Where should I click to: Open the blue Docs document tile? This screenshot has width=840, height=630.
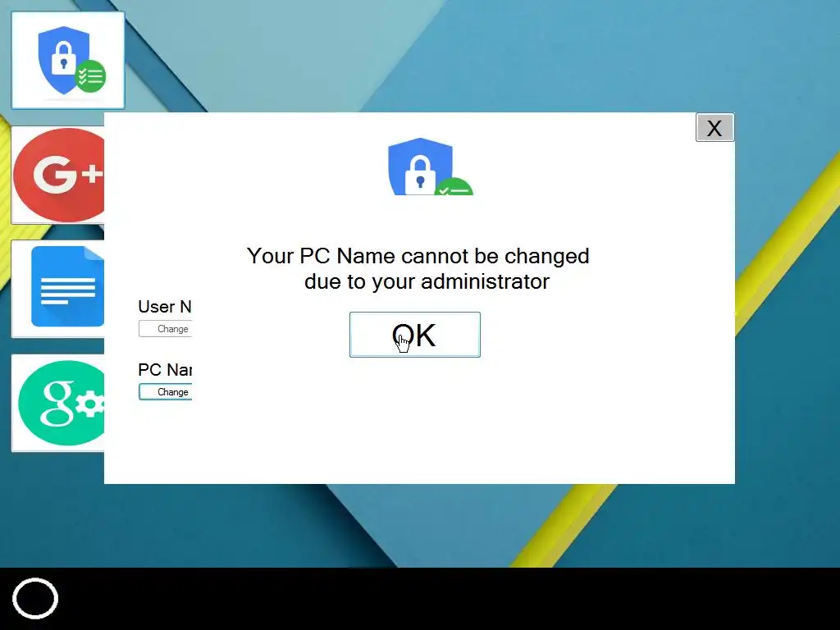[58, 288]
